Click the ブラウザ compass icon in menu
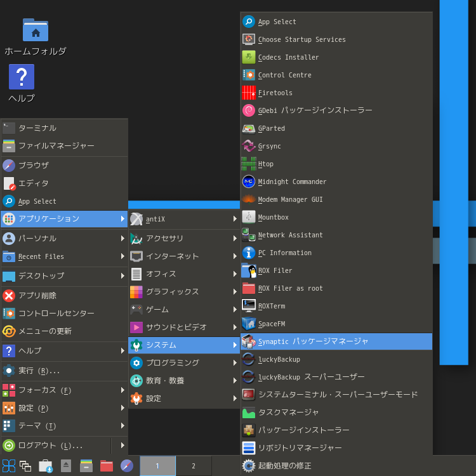Viewport: 476px width, 476px height. click(x=9, y=166)
